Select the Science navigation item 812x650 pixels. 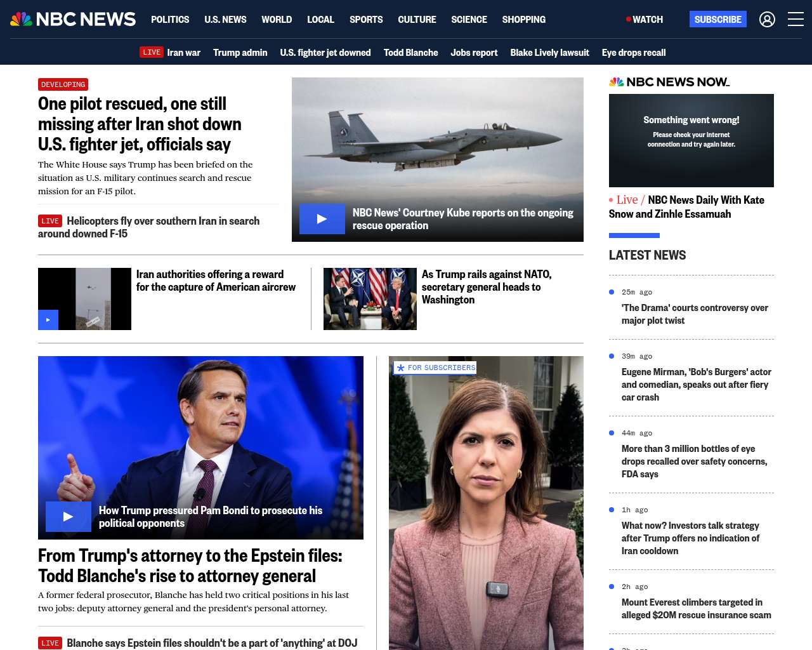click(469, 20)
